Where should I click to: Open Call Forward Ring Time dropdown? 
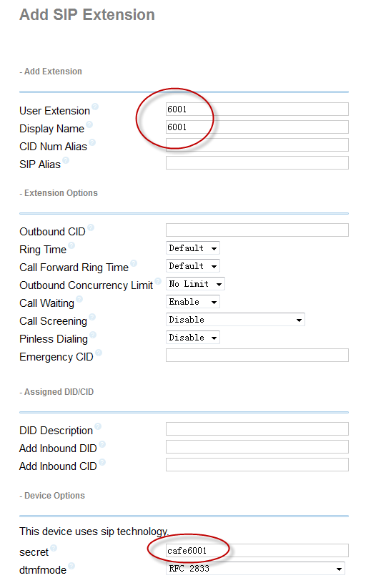tap(192, 266)
